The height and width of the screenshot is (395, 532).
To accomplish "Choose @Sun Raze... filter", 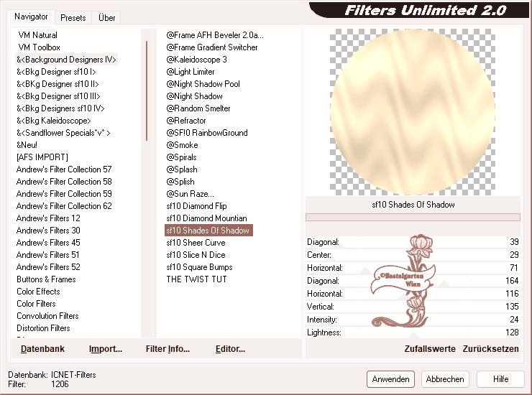I will pos(190,194).
